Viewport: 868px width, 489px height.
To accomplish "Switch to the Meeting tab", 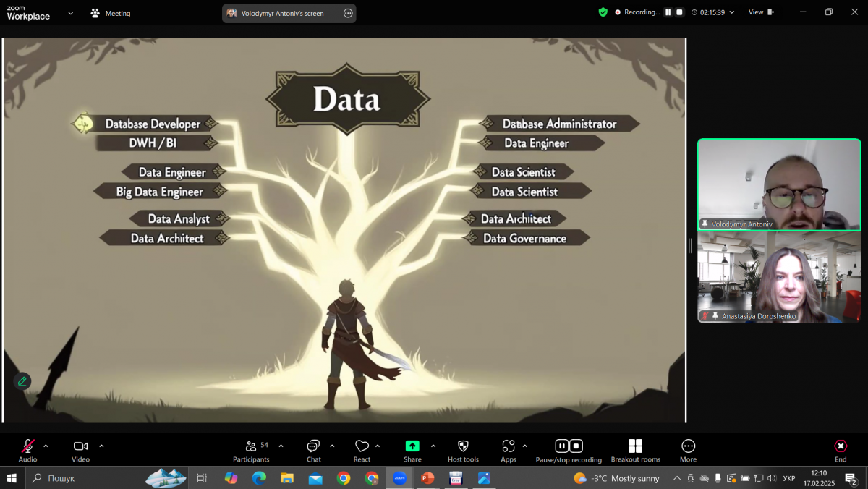I will 111,13.
